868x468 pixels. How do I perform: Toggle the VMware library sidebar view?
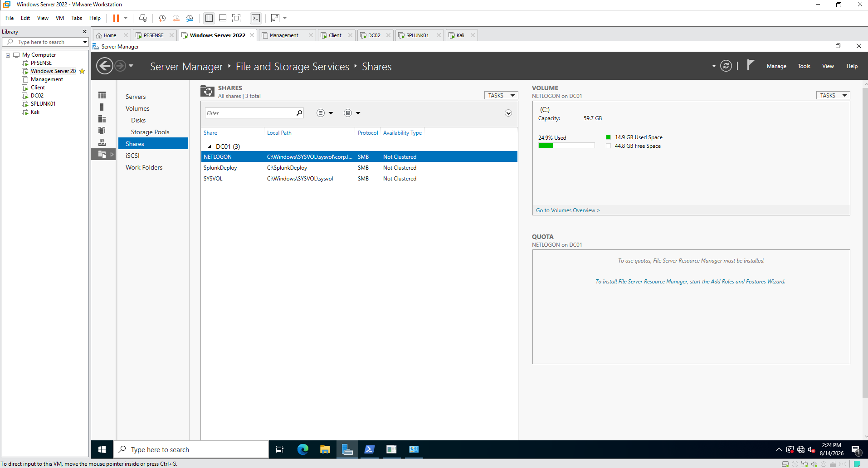[209, 18]
